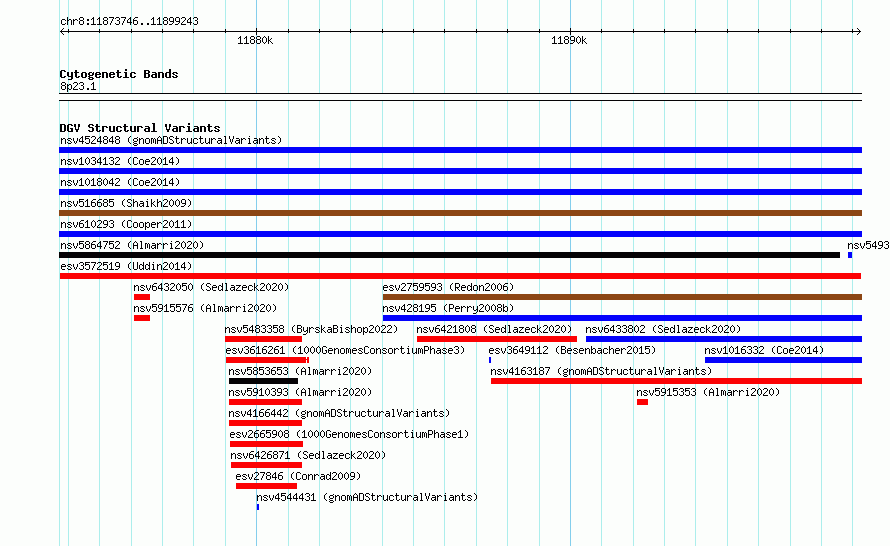Open nsv1016332 (Coe2014) label

coord(764,350)
